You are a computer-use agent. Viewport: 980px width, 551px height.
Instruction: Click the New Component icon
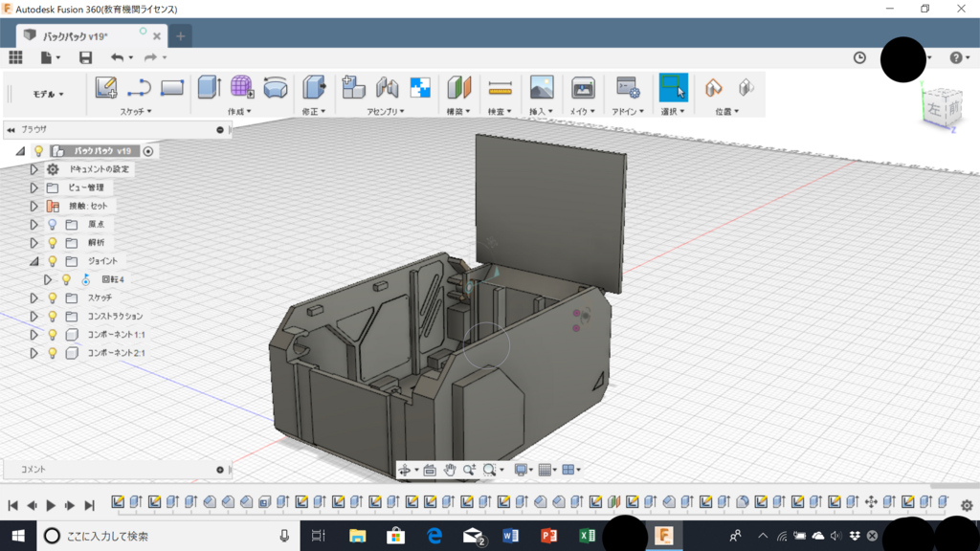(353, 87)
